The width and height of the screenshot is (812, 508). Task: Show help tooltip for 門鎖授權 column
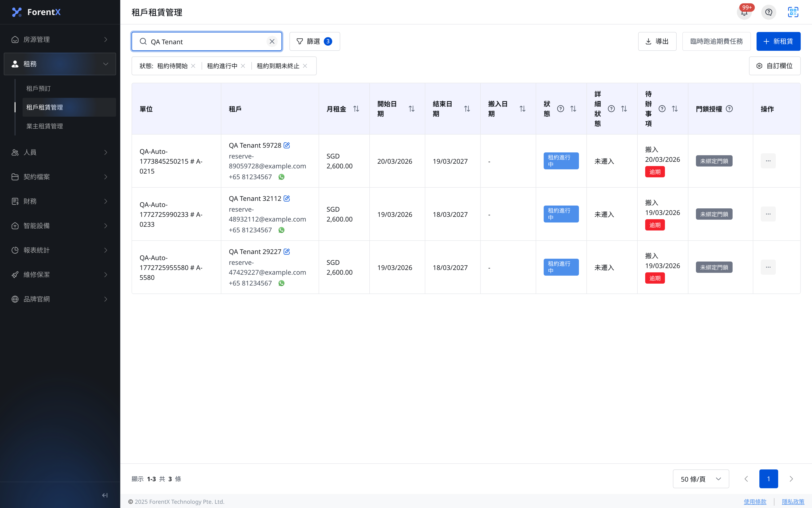click(729, 108)
